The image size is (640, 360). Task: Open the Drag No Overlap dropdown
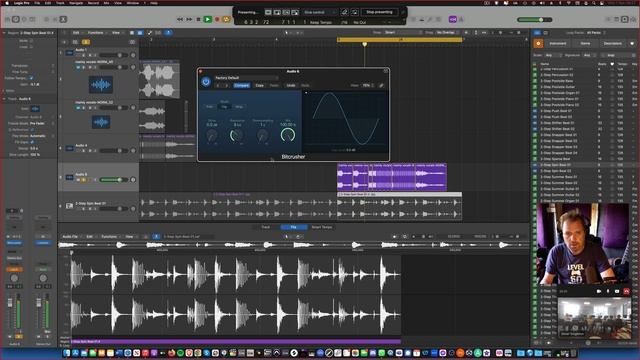pos(446,33)
